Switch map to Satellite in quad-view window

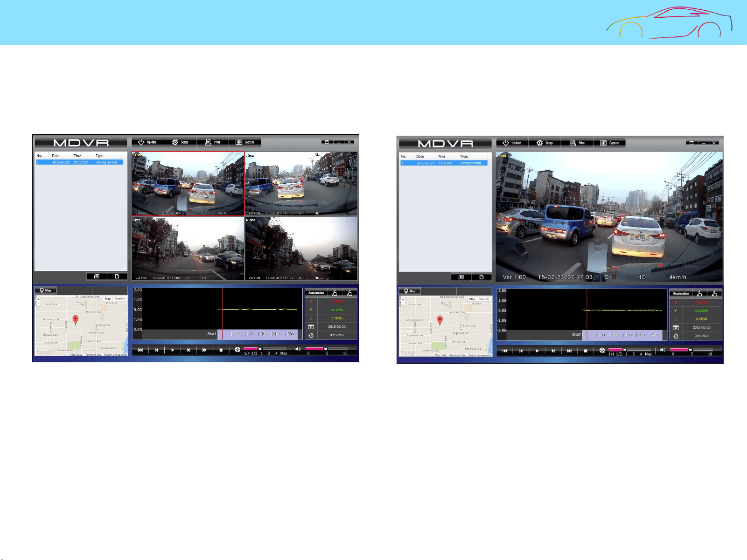119,298
